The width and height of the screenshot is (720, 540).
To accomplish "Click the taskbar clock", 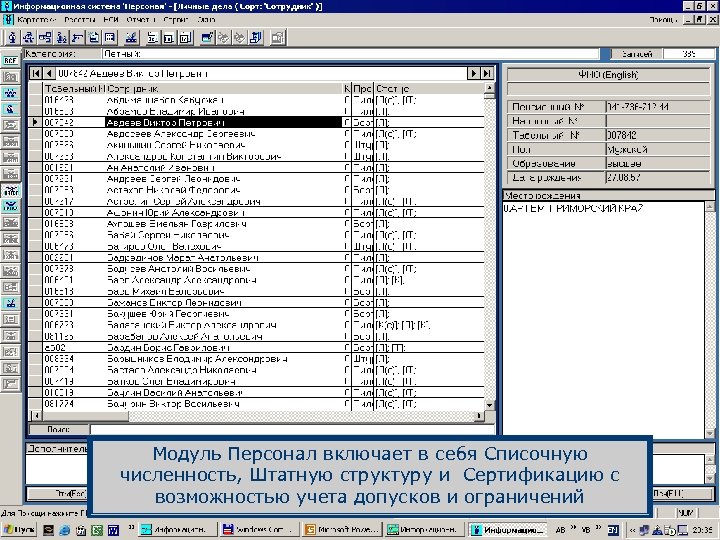I will point(703,530).
